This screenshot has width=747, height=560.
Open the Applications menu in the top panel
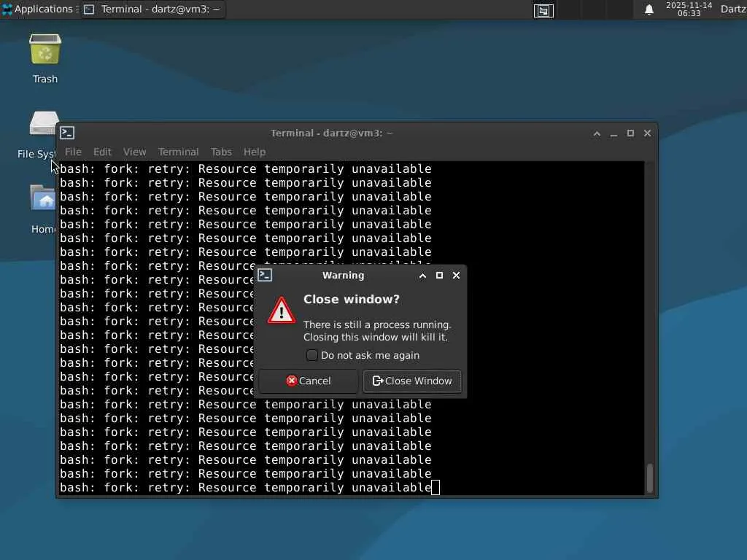click(39, 9)
